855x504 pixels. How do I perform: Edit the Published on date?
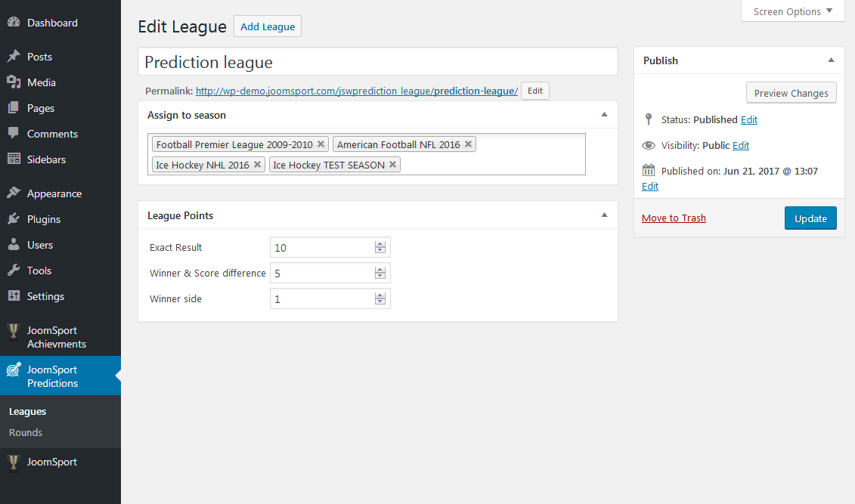650,186
